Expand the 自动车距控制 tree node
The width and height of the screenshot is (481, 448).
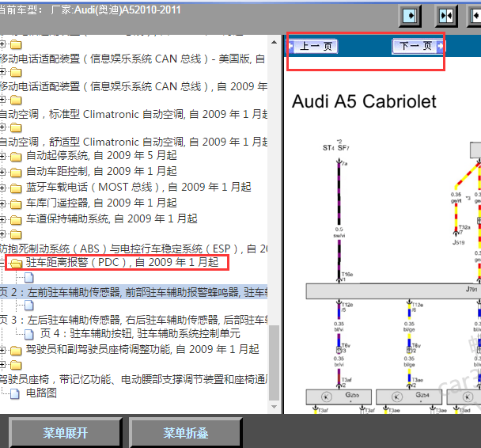[x=2, y=172]
